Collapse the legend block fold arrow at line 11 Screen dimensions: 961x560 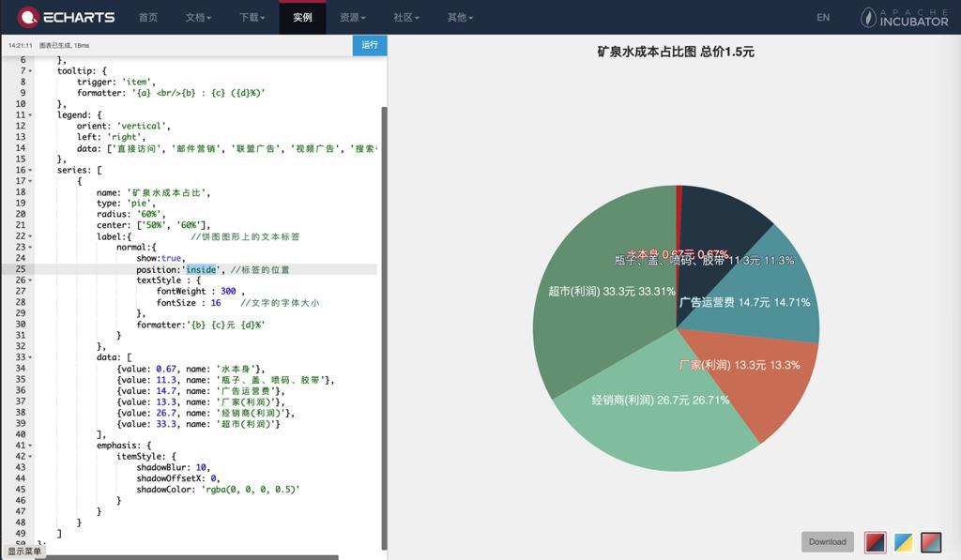(30, 115)
